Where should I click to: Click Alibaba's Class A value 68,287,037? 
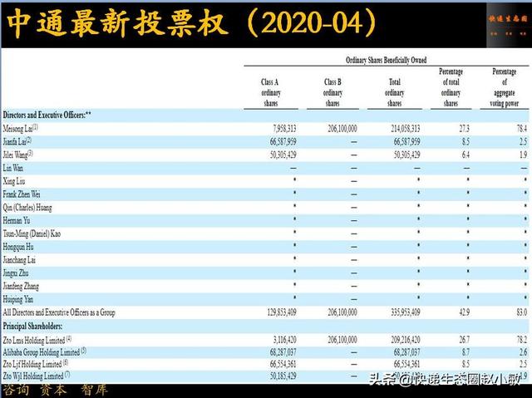[x=283, y=352]
